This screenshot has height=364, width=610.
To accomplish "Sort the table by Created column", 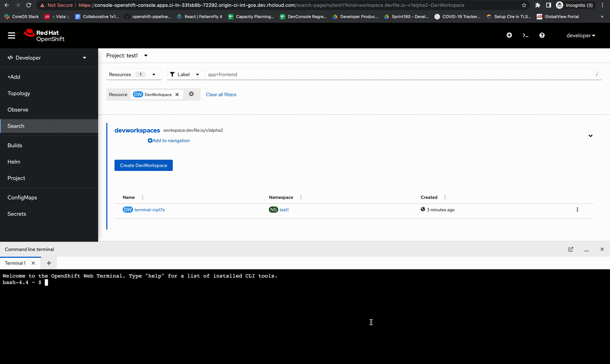I will pyautogui.click(x=429, y=197).
